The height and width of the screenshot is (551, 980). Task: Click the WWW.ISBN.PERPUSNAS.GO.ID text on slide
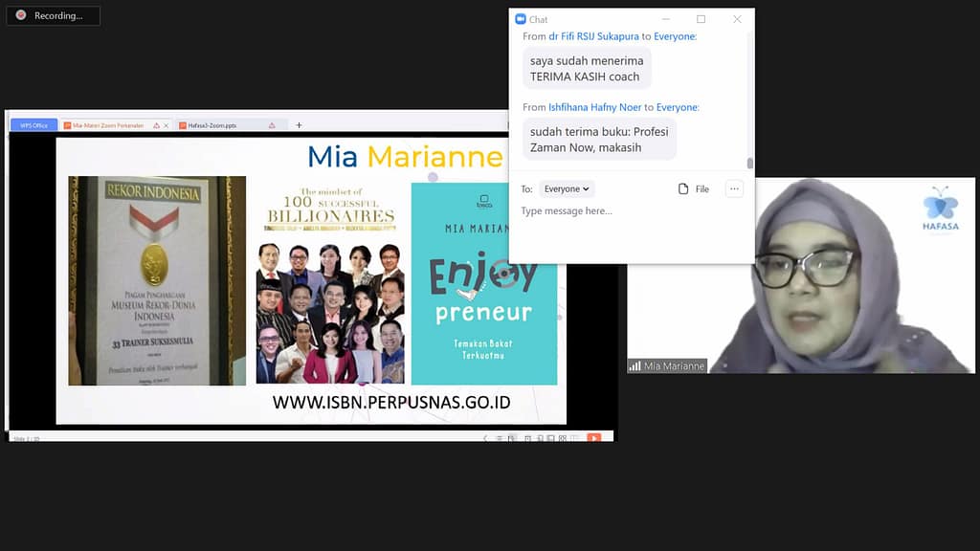(x=391, y=403)
